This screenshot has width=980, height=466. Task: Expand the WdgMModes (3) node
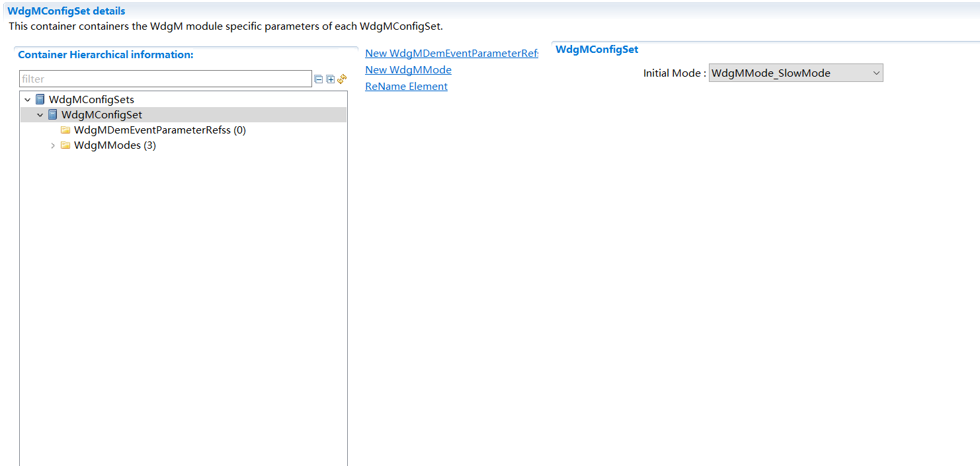[53, 145]
